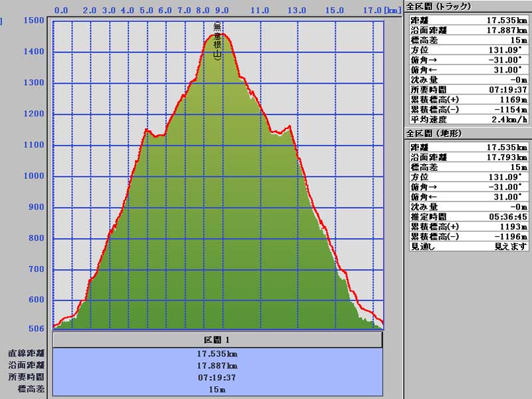
Task: Click the 9.0 km mark on distance axis
Action: pos(221,11)
